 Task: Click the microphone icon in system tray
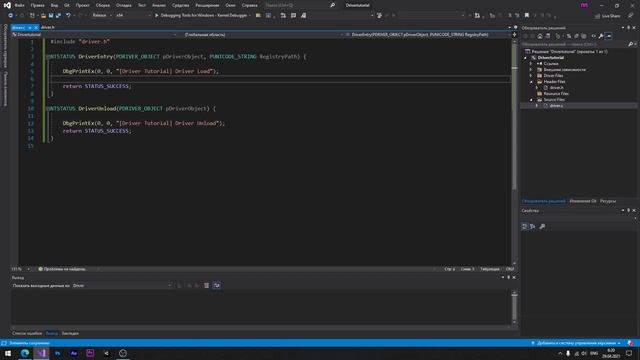pyautogui.click(x=568, y=353)
